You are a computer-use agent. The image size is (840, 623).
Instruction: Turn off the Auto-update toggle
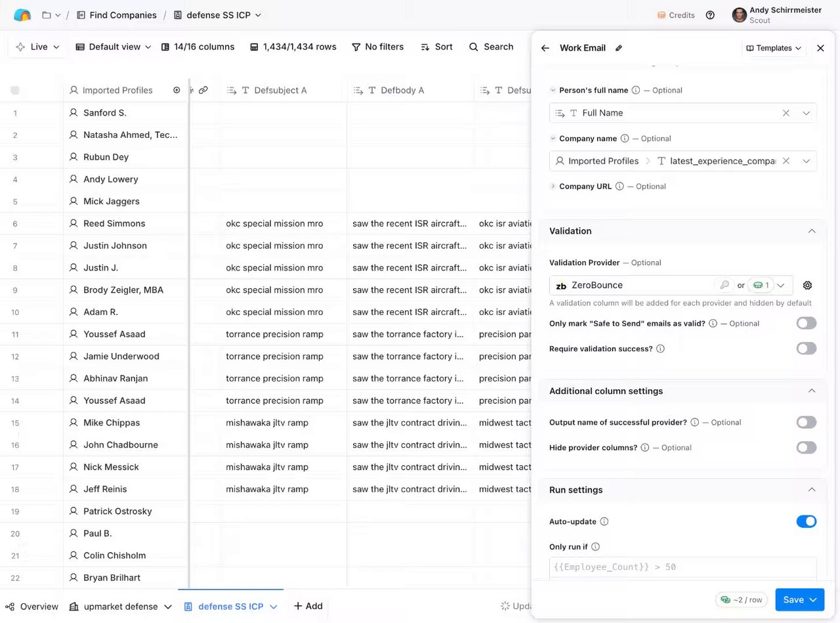coord(806,521)
